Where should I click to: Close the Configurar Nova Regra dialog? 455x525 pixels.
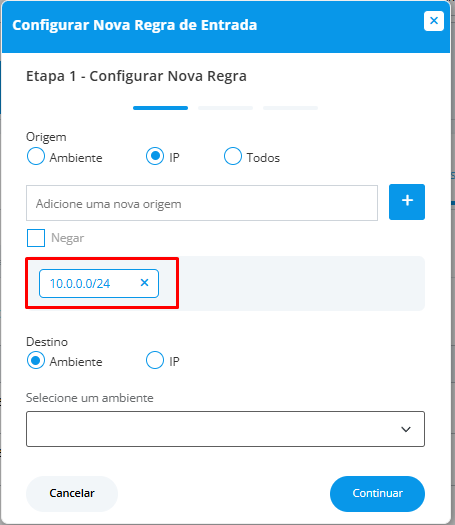click(434, 21)
